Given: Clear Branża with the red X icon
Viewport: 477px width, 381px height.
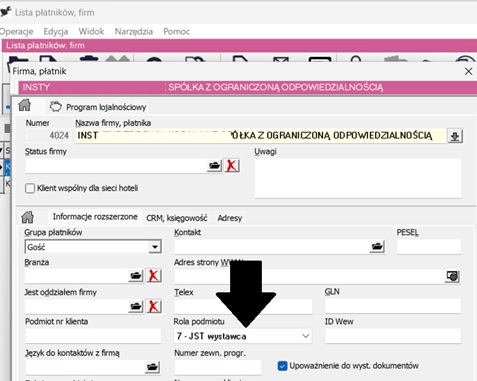Looking at the screenshot, I should (x=154, y=276).
